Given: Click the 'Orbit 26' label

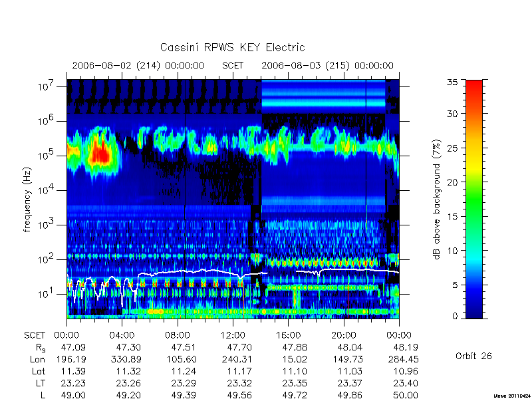Looking at the screenshot, I should (x=473, y=356).
